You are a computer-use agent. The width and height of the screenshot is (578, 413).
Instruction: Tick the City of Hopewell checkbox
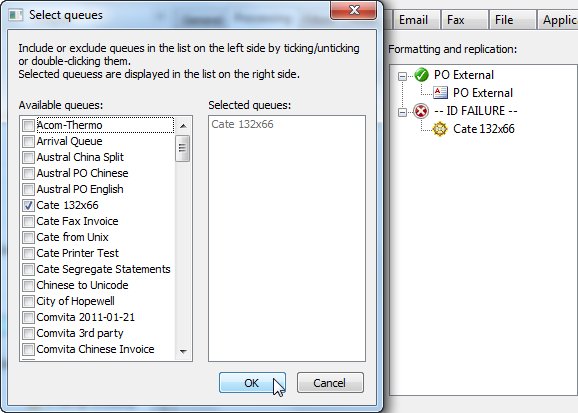pyautogui.click(x=28, y=301)
